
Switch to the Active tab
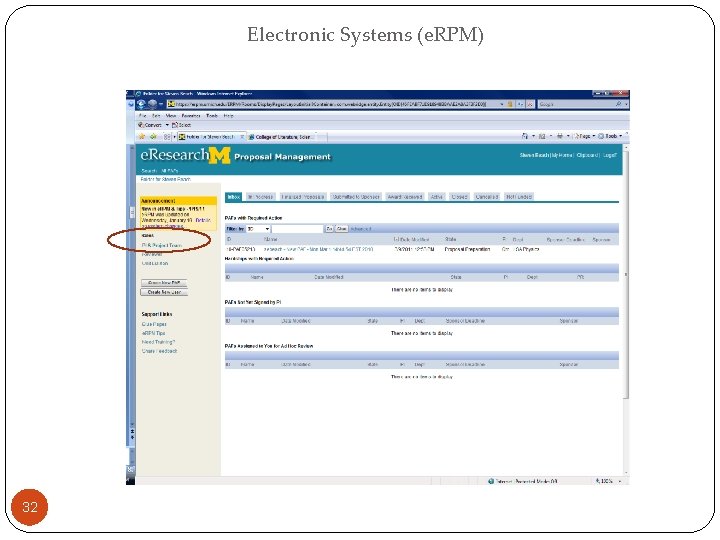(x=436, y=197)
